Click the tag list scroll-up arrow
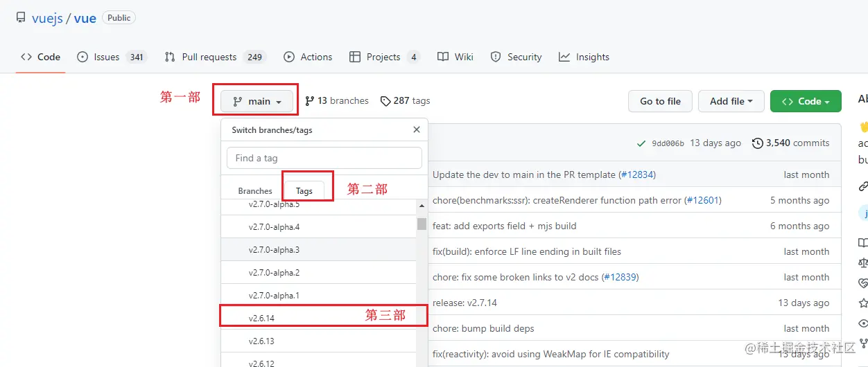The width and height of the screenshot is (868, 367). click(x=422, y=206)
